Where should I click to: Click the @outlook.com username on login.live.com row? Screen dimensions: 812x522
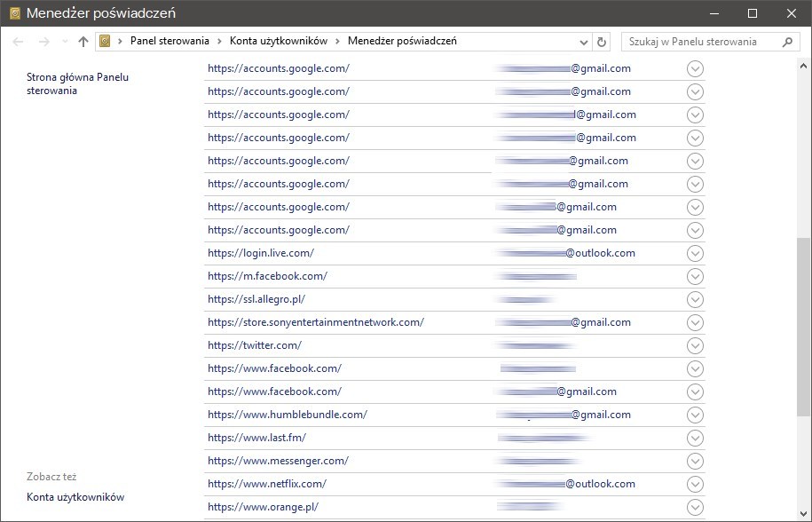pyautogui.click(x=564, y=253)
